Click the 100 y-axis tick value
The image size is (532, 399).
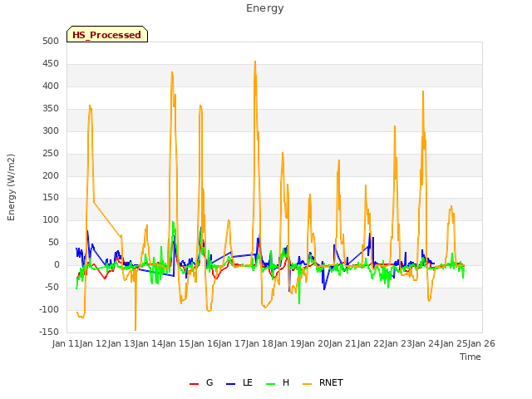coord(51,219)
